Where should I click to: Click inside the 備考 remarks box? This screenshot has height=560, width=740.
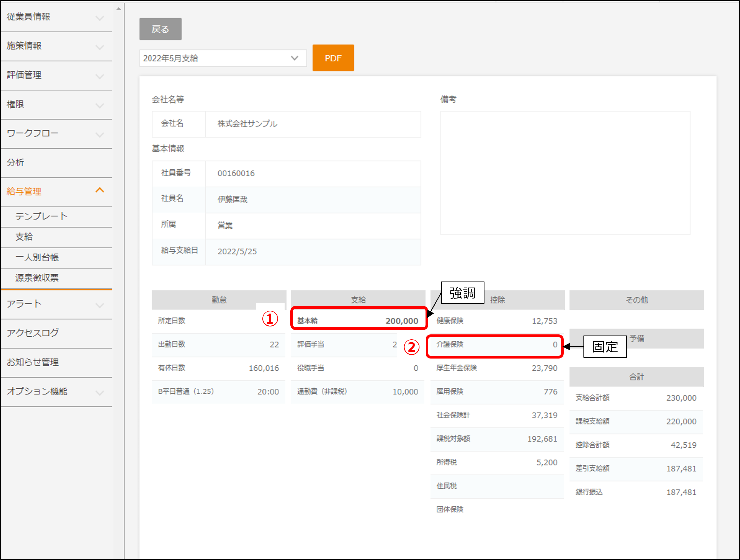click(x=565, y=173)
